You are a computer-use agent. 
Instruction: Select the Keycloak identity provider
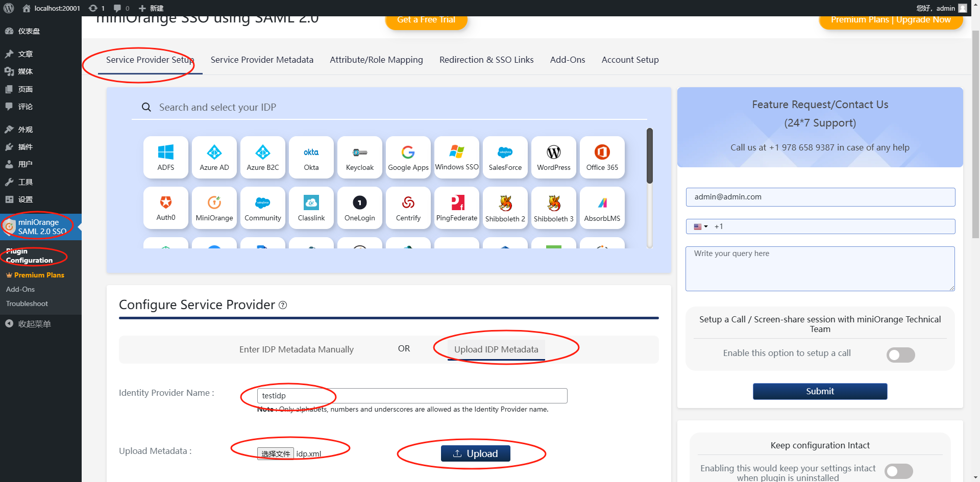pyautogui.click(x=359, y=157)
